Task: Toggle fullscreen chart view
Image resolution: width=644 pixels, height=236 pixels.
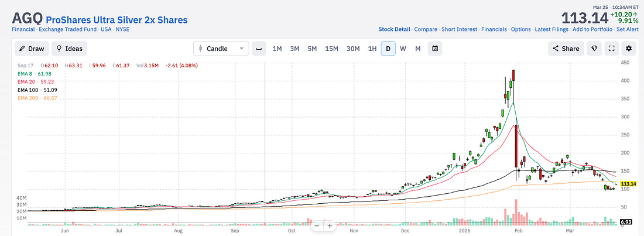Action: [611, 49]
